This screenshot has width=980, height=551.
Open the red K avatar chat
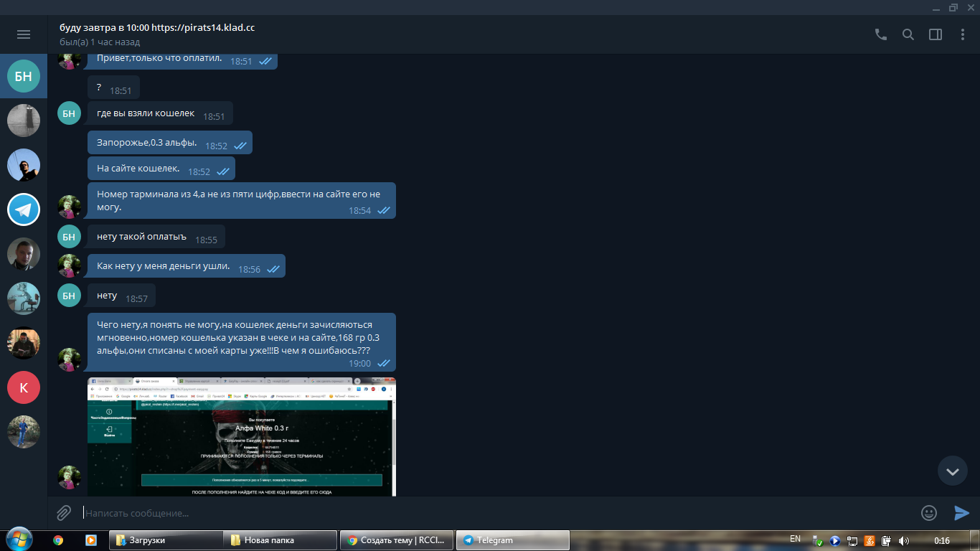coord(24,387)
